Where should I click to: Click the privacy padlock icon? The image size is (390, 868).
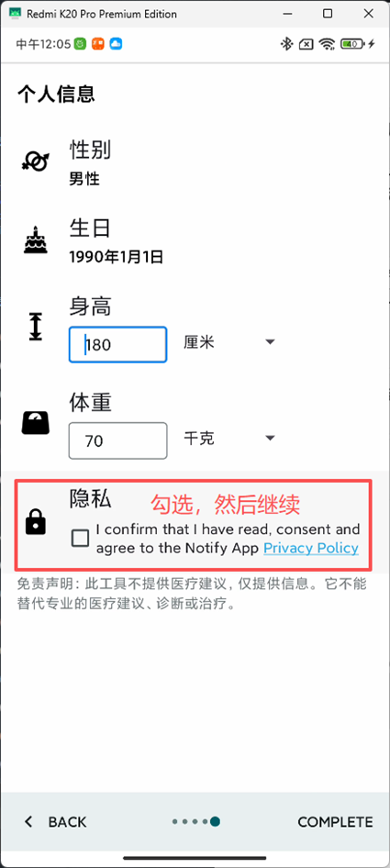click(36, 523)
